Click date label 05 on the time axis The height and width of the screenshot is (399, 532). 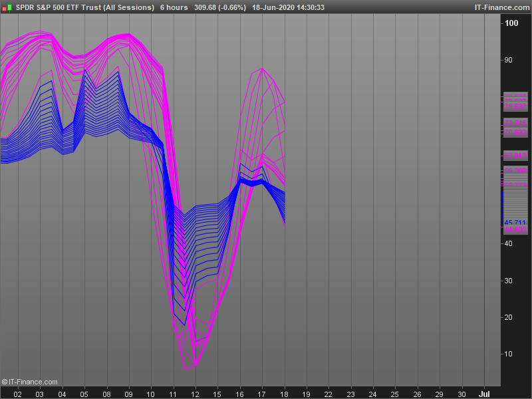(84, 394)
